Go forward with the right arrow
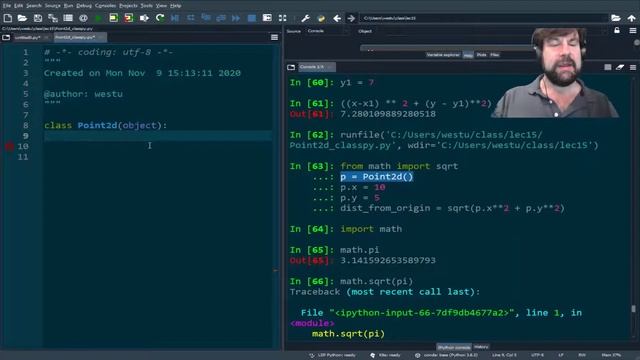 coord(351,18)
